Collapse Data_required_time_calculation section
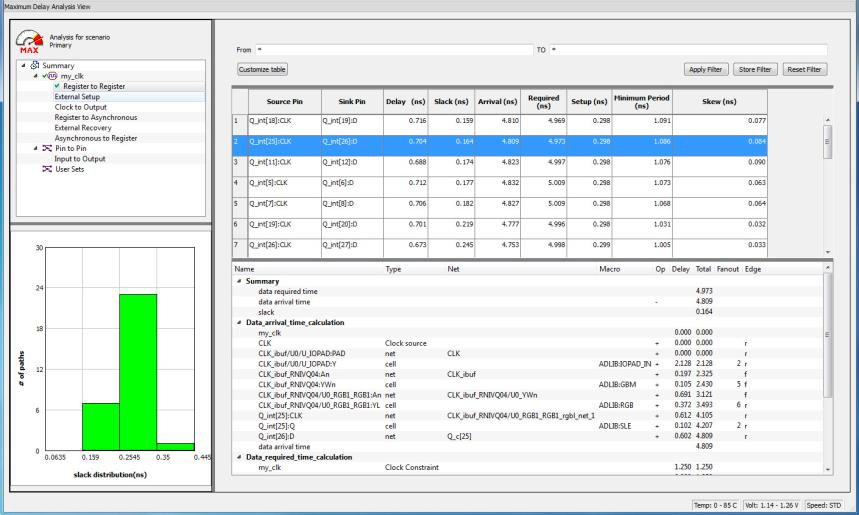This screenshot has height=515, width=859. (x=238, y=457)
